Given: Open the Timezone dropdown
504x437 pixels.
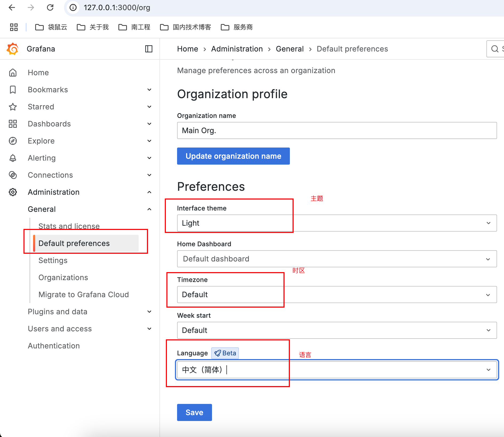Looking at the screenshot, I should (337, 295).
